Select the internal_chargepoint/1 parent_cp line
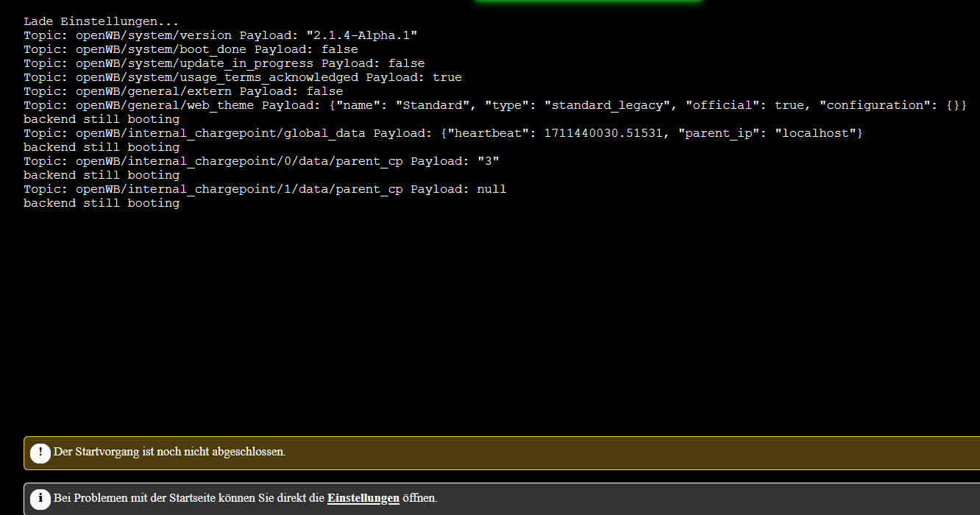This screenshot has width=980, height=515. pos(265,189)
